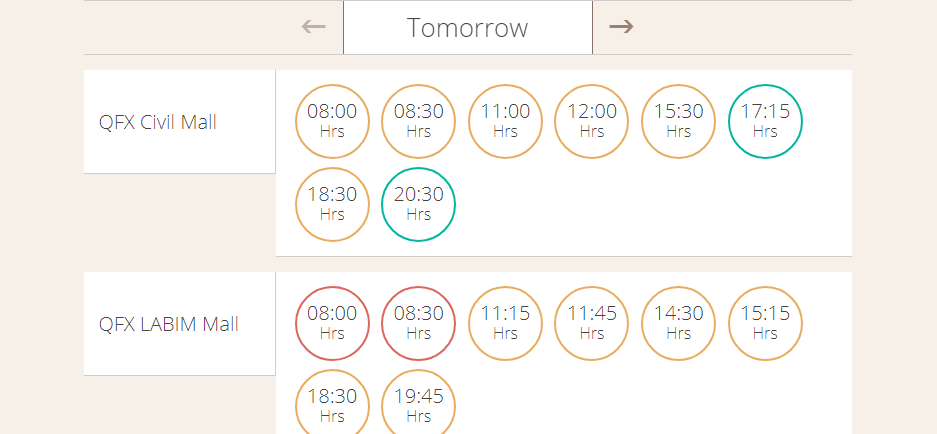Select the 14:30 Hrs showtime
The height and width of the screenshot is (434, 937).
click(x=678, y=323)
